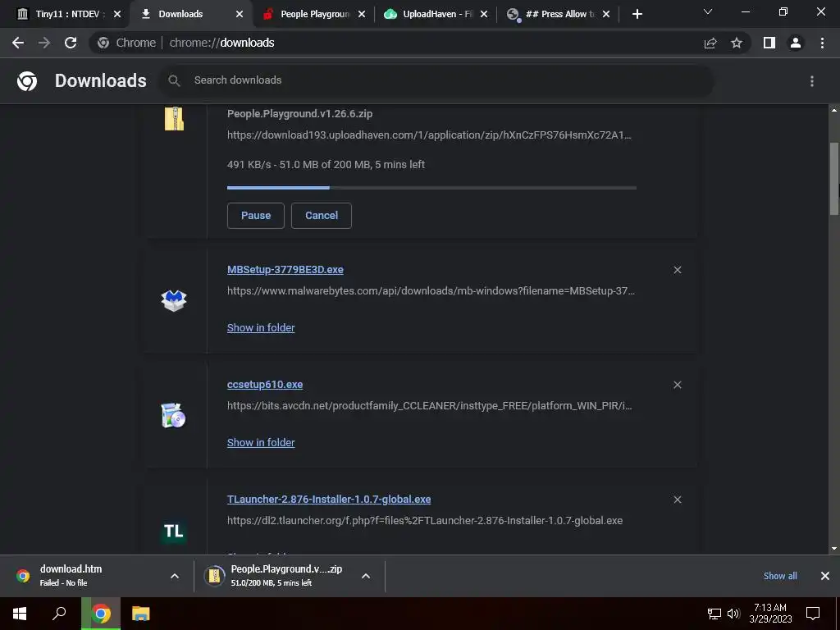Click the forward navigation arrow

(44, 43)
